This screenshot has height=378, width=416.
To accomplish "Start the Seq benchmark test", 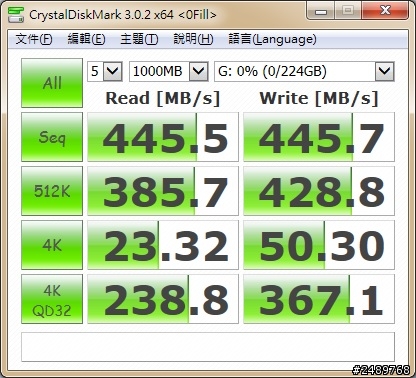I will coord(52,137).
